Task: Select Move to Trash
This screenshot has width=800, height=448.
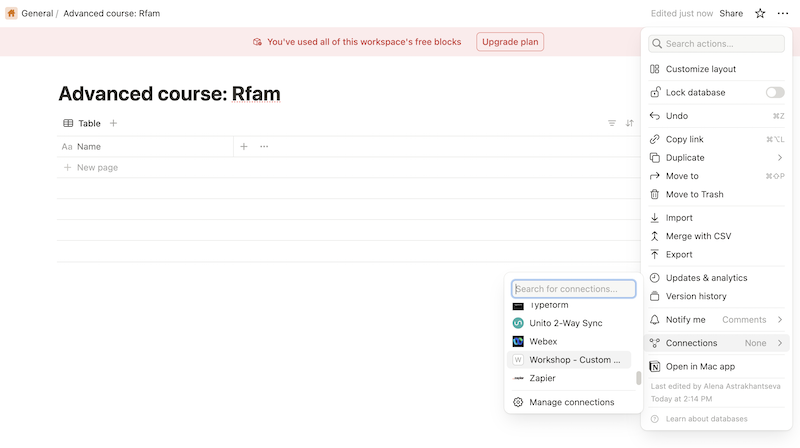Action: 716,194
